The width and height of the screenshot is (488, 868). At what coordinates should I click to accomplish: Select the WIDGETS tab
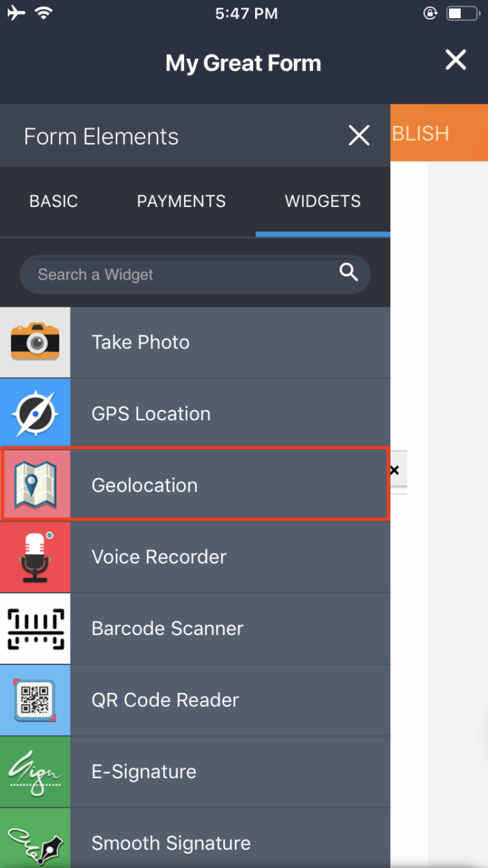point(322,201)
